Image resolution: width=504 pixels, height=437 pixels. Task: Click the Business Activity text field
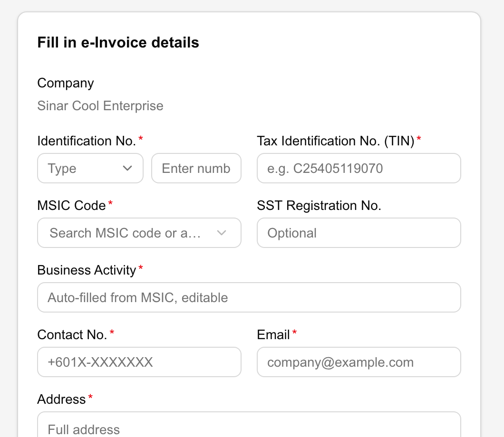[x=249, y=297]
